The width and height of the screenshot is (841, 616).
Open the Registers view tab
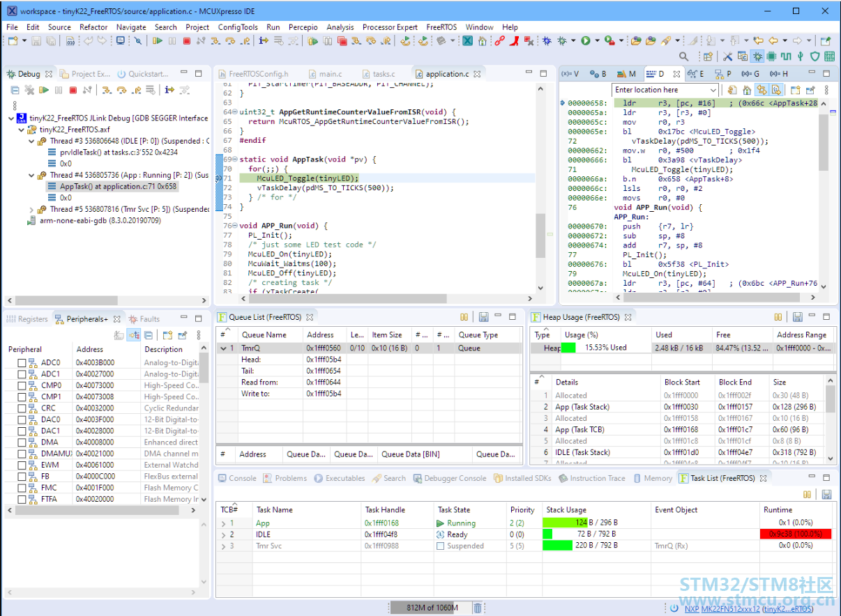(x=27, y=319)
